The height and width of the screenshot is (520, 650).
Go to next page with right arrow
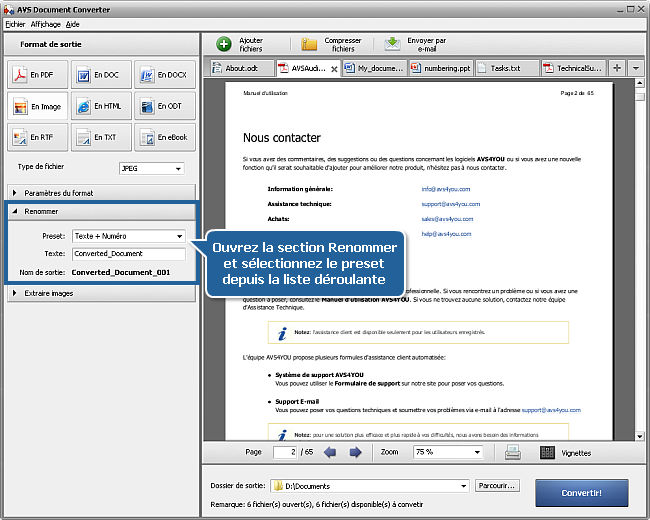(355, 452)
